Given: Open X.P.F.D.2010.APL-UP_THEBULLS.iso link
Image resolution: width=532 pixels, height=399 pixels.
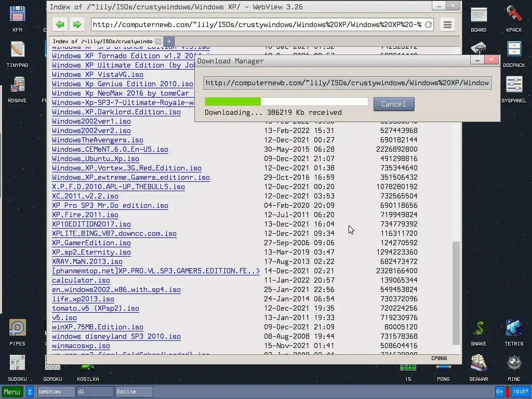Looking at the screenshot, I should pos(118,187).
